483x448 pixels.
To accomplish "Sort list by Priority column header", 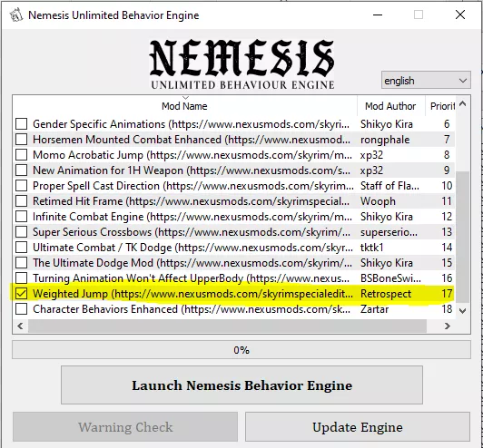I will (x=441, y=106).
